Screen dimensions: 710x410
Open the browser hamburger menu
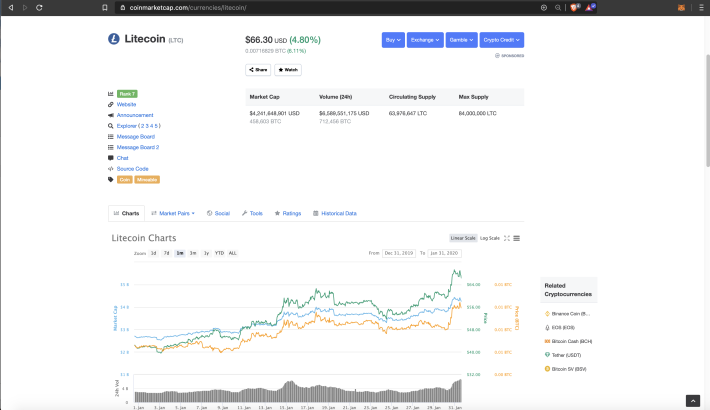pos(701,8)
